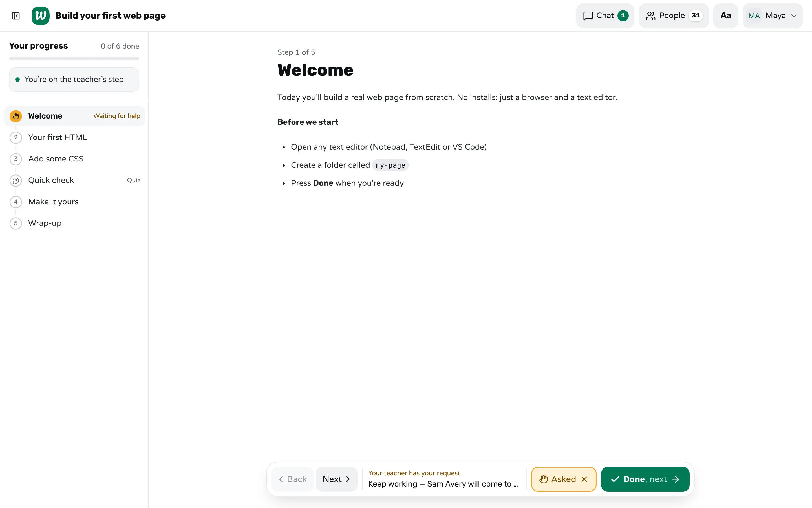
Task: Click the Asked hand-raise button
Action: pos(564,479)
